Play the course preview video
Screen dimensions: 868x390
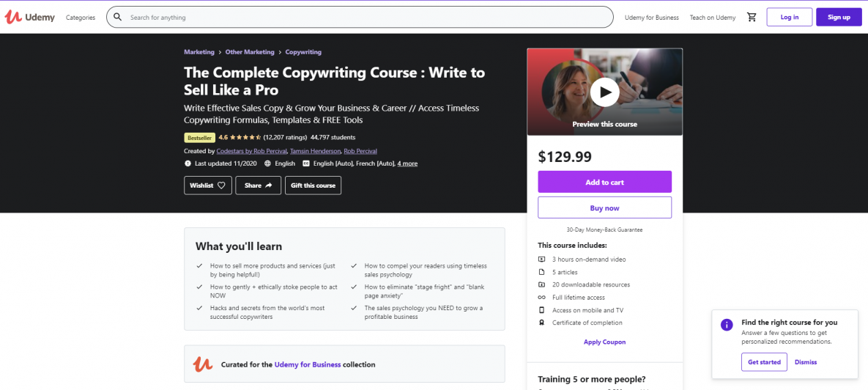(x=604, y=92)
